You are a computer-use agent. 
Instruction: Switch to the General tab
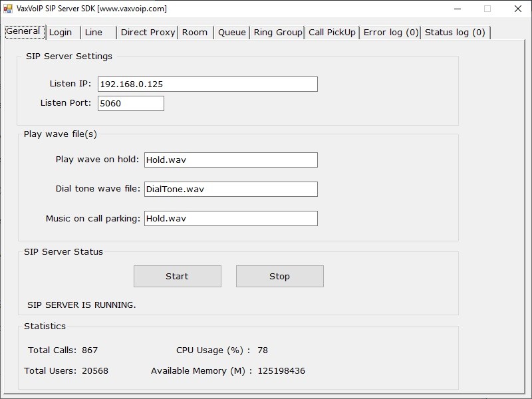(x=25, y=31)
